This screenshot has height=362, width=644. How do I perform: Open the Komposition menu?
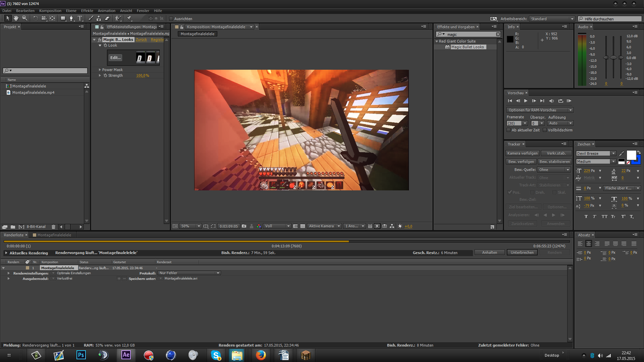click(50, 11)
